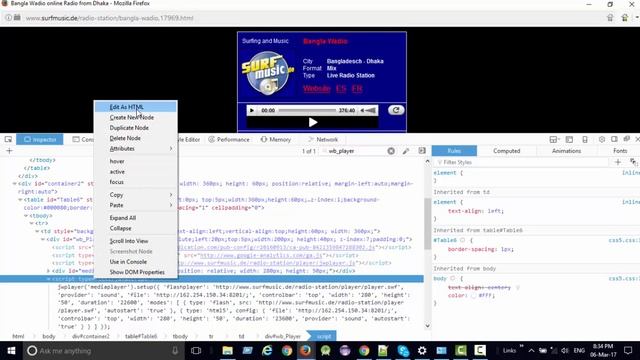The height and width of the screenshot is (360, 640).
Task: Click the split console icon in devtools toolbar
Action: click(569, 140)
